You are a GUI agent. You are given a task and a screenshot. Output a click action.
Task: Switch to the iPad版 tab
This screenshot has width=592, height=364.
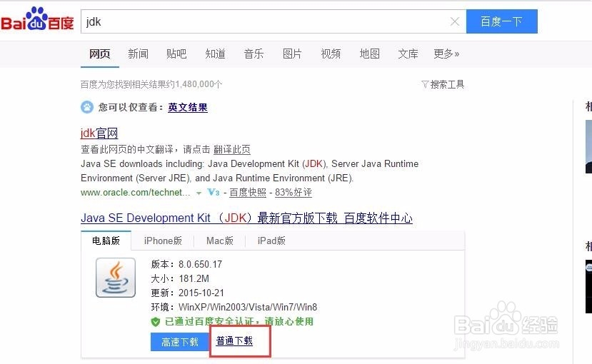(271, 241)
